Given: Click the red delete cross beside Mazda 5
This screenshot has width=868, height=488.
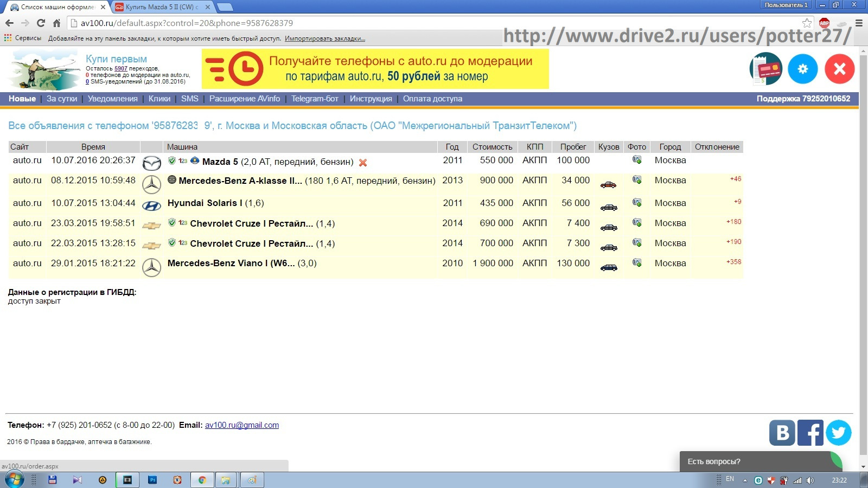Looking at the screenshot, I should click(363, 162).
